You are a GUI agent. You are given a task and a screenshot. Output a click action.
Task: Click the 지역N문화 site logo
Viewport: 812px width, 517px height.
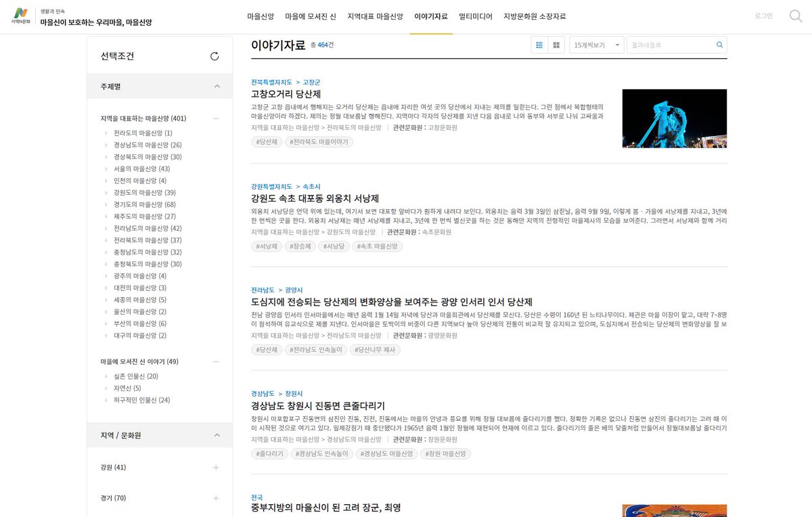pos(21,16)
